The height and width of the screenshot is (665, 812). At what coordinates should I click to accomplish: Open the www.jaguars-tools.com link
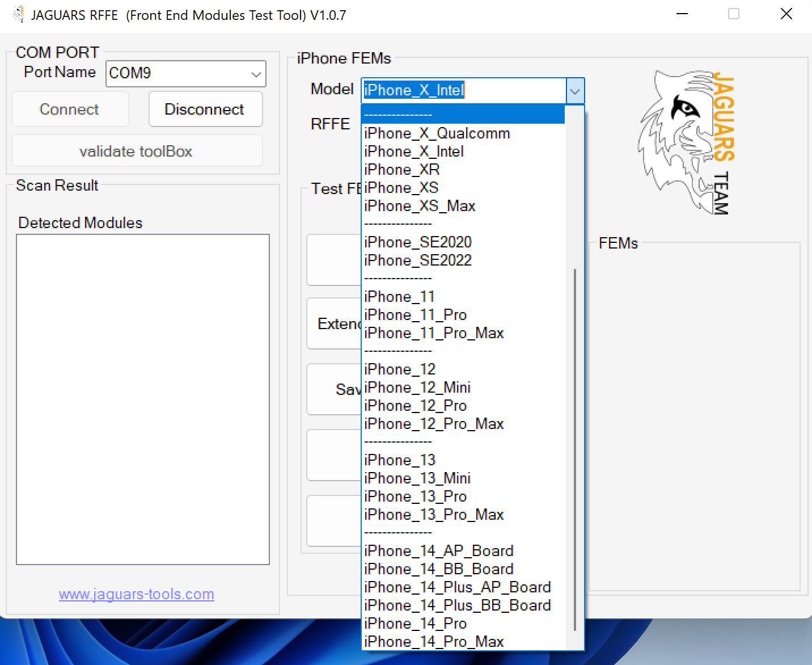tap(137, 594)
